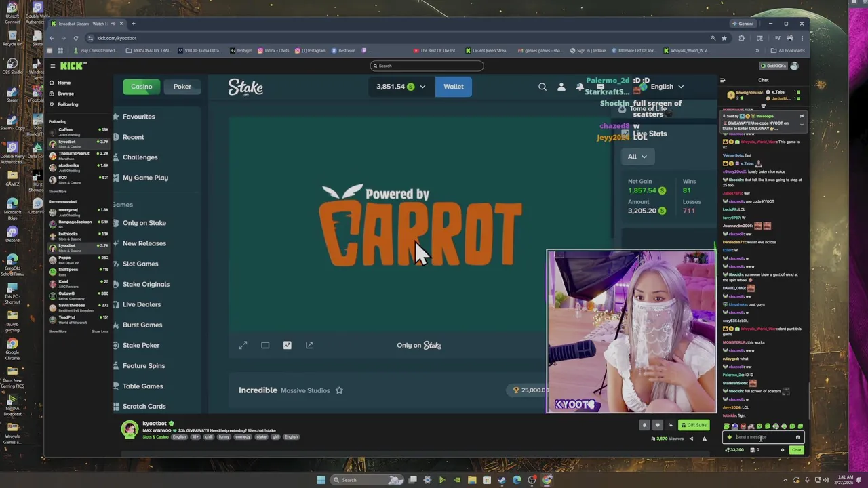Select messymaj in Recommended list
This screenshot has width=868, height=488.
coord(79,211)
